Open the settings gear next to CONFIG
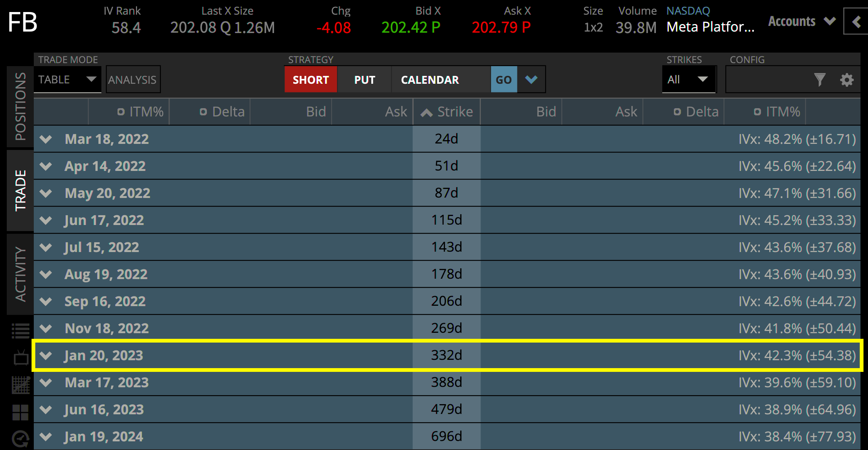Image resolution: width=868 pixels, height=450 pixels. click(x=847, y=80)
